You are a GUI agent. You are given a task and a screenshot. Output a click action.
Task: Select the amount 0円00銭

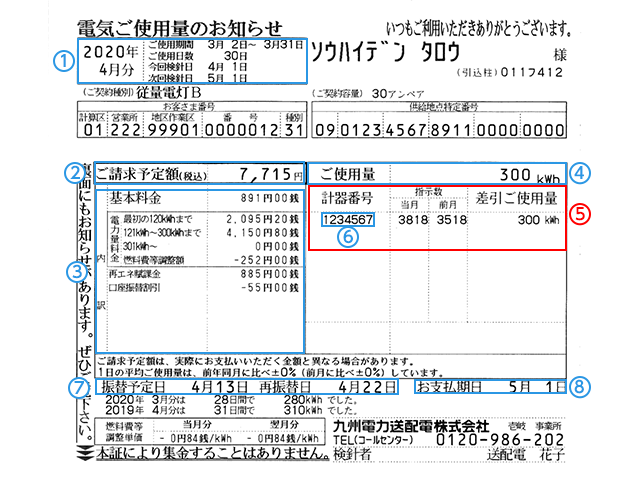point(278,246)
